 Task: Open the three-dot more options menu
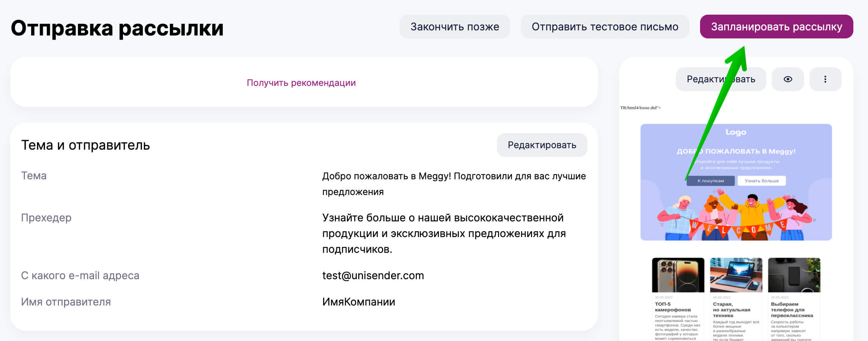pyautogui.click(x=825, y=79)
